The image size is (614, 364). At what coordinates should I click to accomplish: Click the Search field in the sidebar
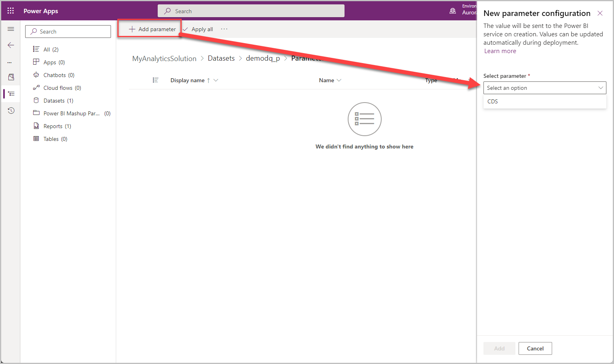(x=68, y=31)
